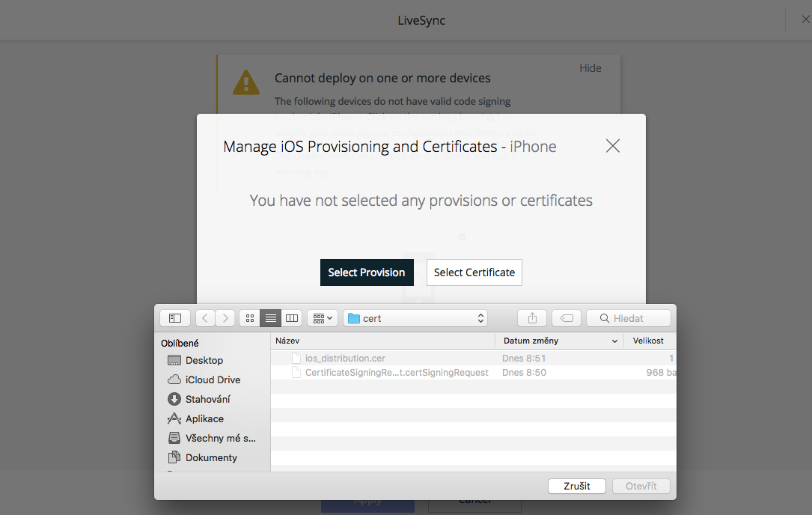Viewport: 812px width, 515px height.
Task: Switch to column view in the file dialog
Action: pos(291,317)
